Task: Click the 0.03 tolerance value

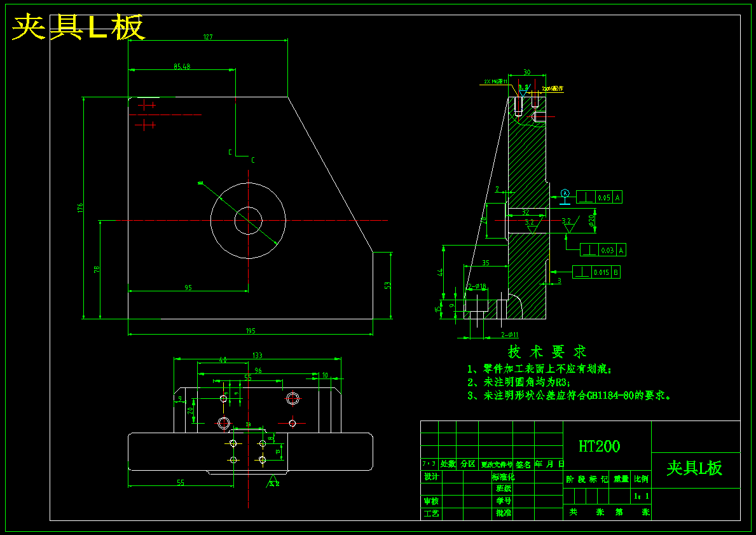Action: coord(607,251)
